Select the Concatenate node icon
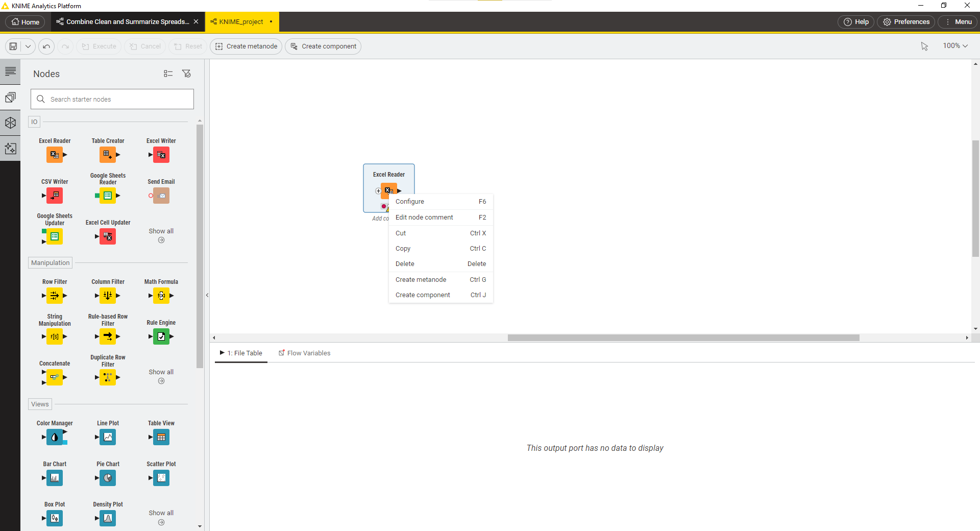 click(55, 377)
